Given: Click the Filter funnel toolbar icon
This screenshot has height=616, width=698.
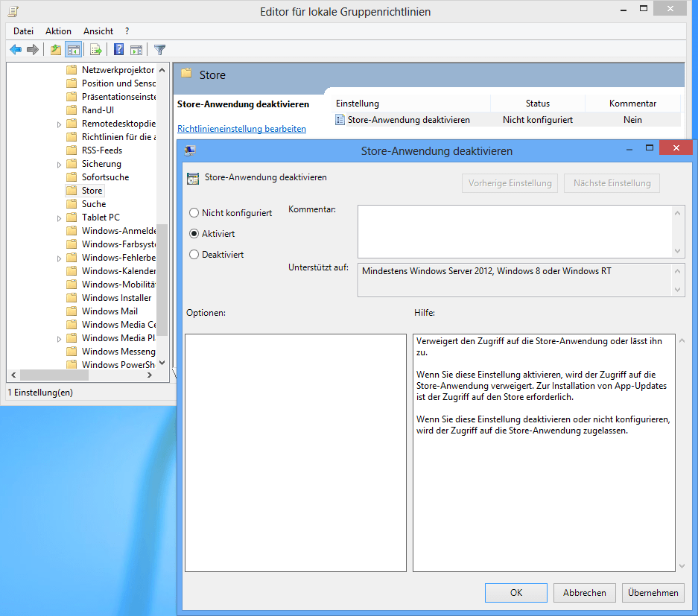Looking at the screenshot, I should (x=159, y=49).
